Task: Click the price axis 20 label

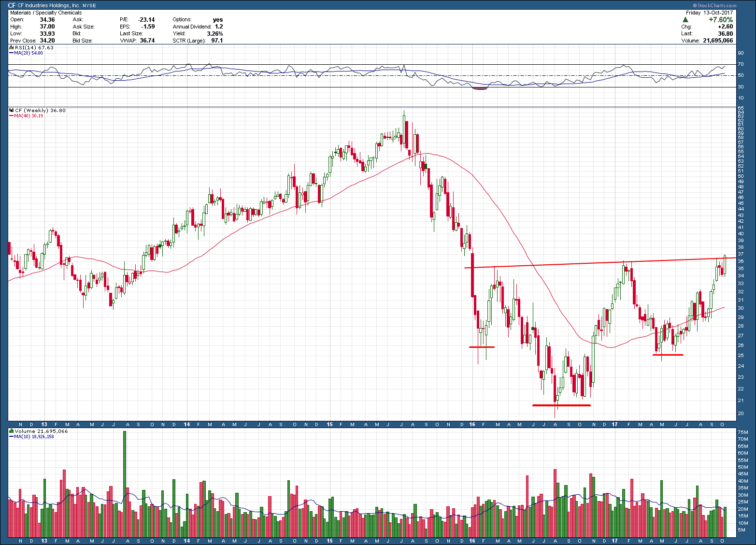Action: click(x=741, y=414)
